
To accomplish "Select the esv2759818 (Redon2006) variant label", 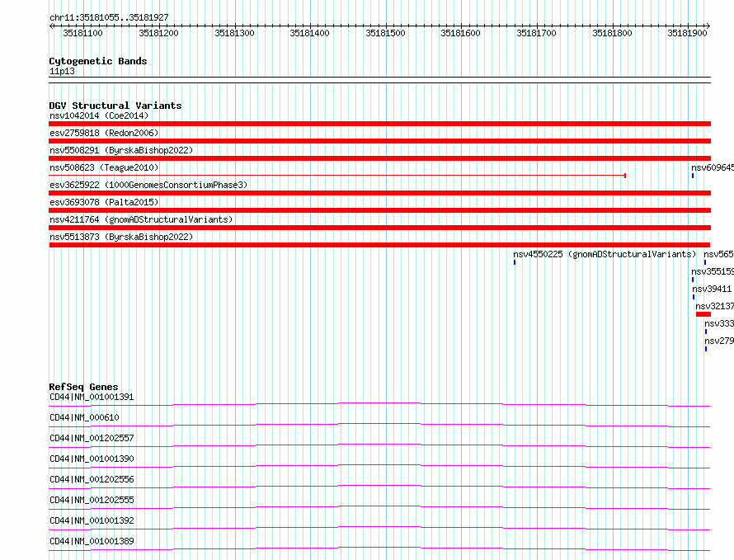I will pos(104,133).
